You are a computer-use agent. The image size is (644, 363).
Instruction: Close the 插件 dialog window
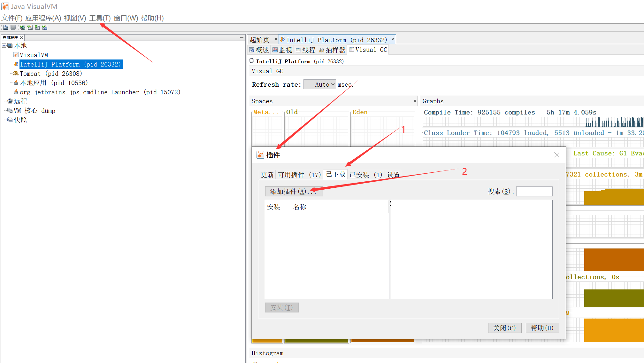(556, 155)
